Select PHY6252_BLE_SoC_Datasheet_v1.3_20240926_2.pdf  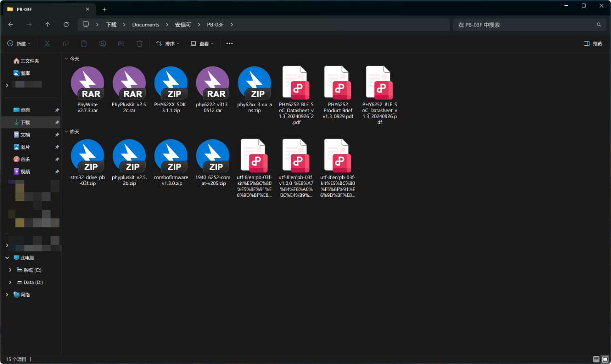click(x=296, y=96)
